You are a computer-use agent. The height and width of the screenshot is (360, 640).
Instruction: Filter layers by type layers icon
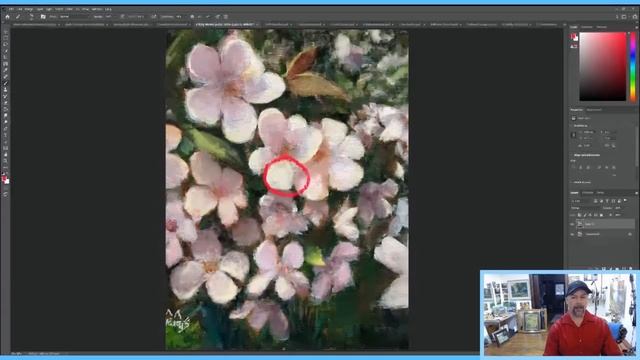coord(607,201)
